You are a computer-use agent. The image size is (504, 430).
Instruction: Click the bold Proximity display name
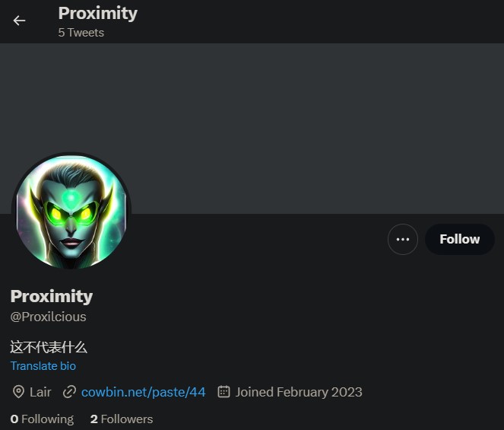coord(52,296)
